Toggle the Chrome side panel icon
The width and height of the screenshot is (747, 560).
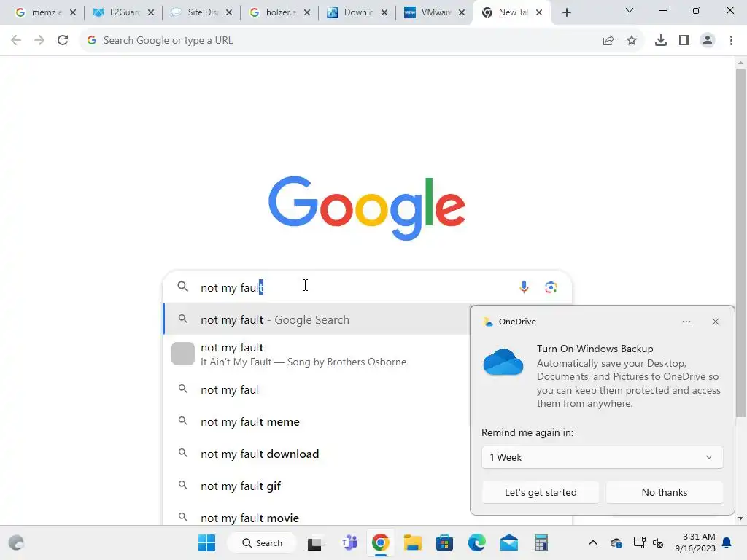click(684, 41)
